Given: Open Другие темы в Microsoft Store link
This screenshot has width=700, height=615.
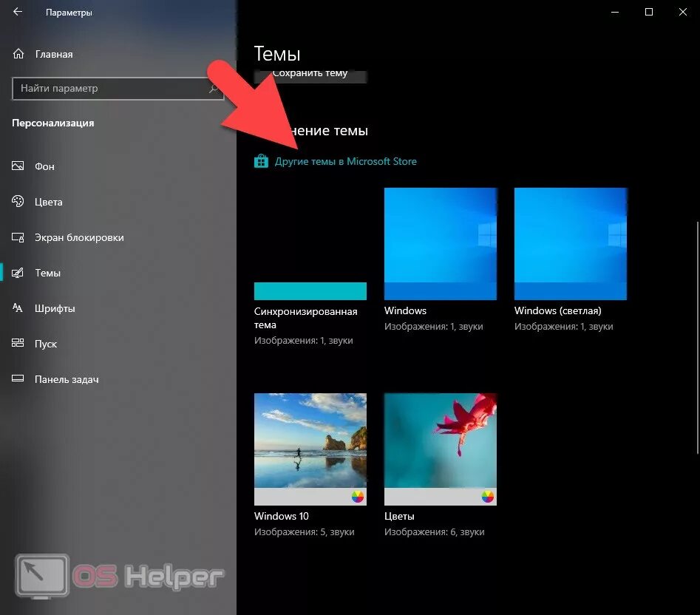Looking at the screenshot, I should [x=345, y=161].
